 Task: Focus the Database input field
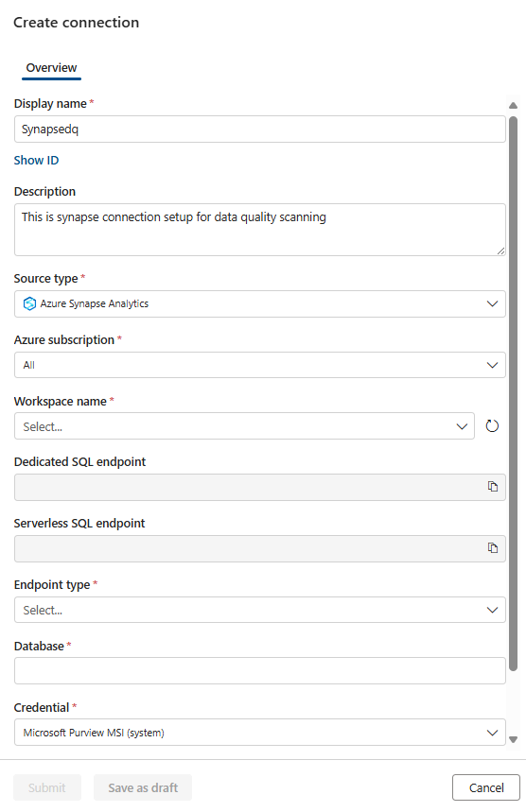point(259,671)
